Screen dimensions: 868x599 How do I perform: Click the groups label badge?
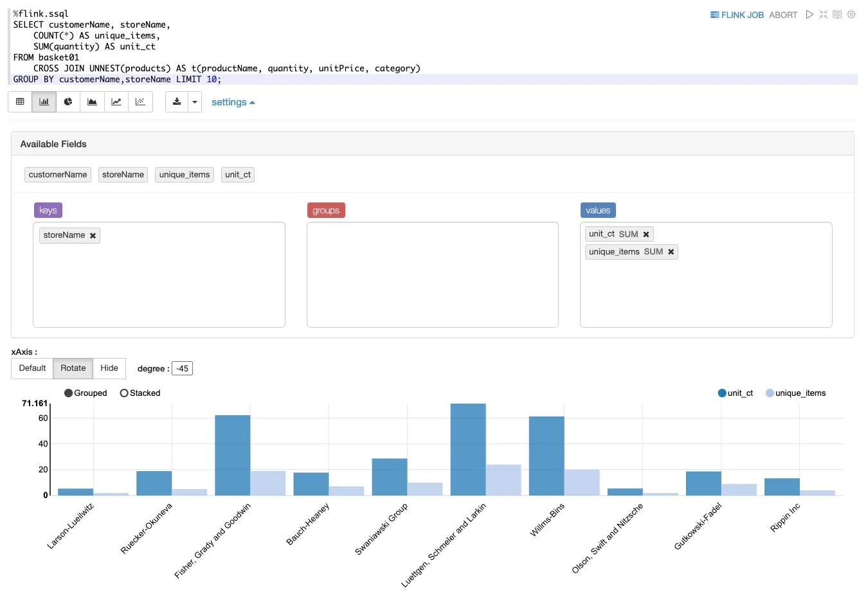326,210
